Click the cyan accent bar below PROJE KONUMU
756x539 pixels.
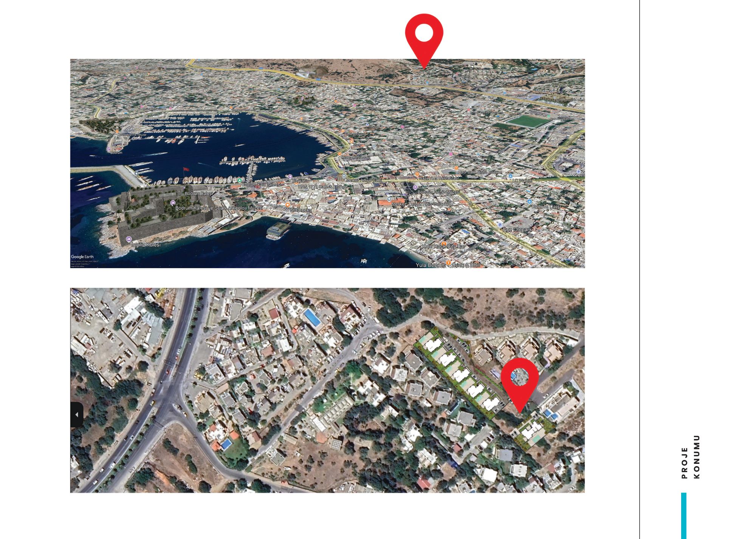point(683,516)
